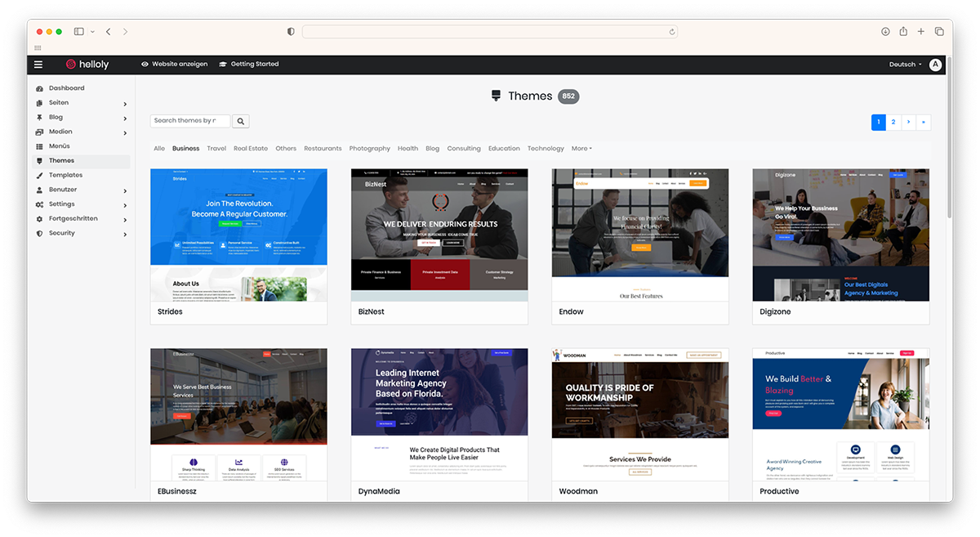Open the More categories dropdown
980x537 pixels.
[x=581, y=149]
